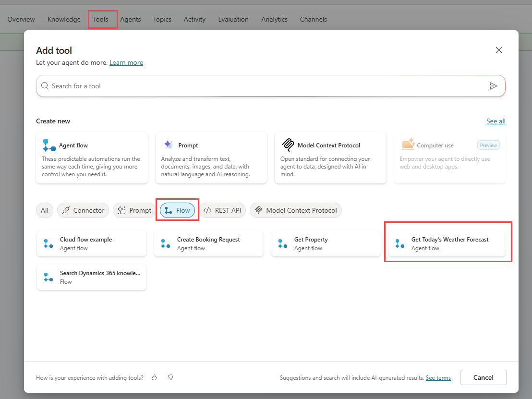Image resolution: width=532 pixels, height=399 pixels.
Task: Open the Overview tab
Action: [21, 19]
